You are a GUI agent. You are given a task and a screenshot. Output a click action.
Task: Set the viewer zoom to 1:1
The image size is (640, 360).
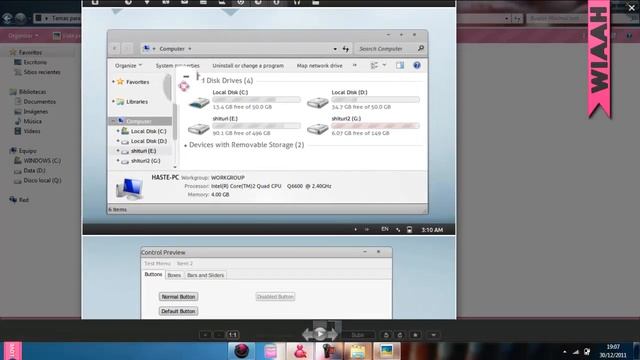click(233, 335)
